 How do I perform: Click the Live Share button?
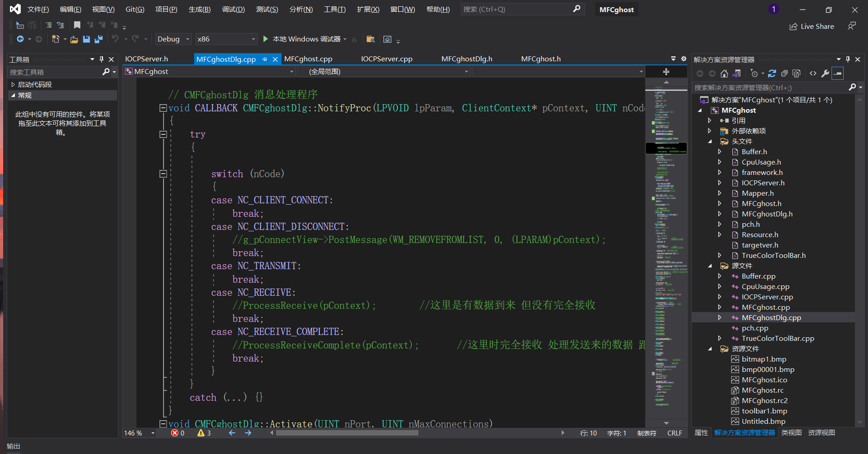tap(812, 27)
